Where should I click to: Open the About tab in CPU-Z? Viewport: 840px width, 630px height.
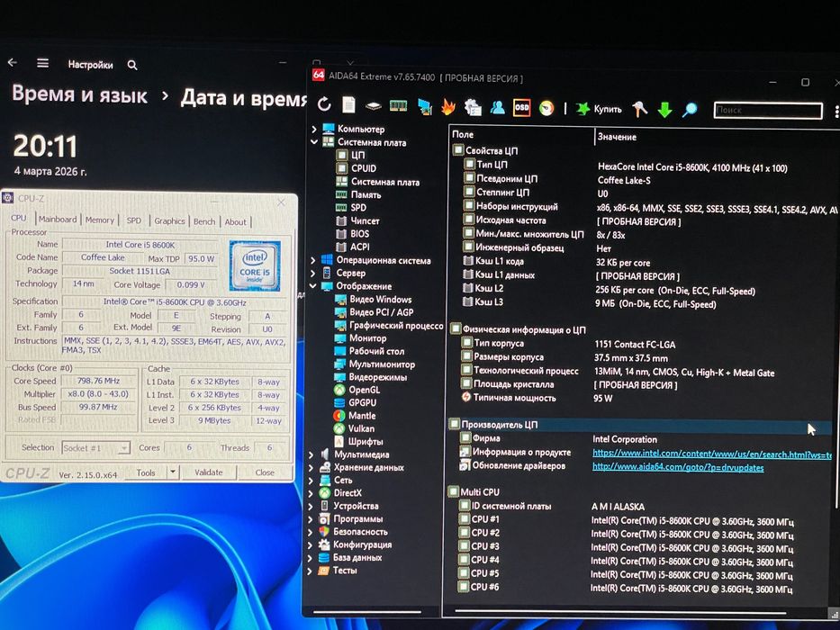click(235, 221)
